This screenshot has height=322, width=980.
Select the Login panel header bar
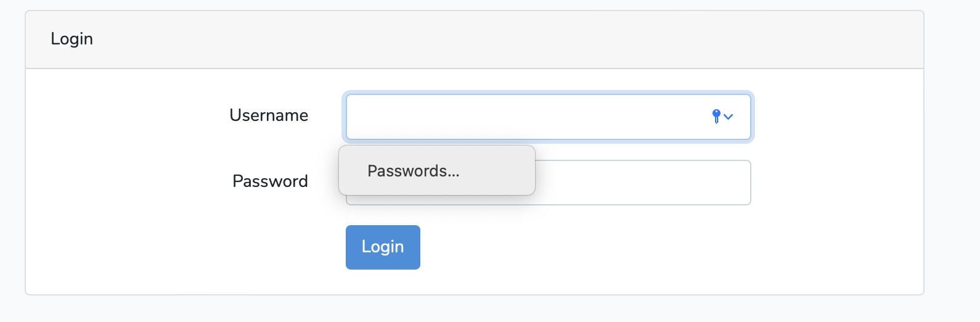click(x=475, y=39)
